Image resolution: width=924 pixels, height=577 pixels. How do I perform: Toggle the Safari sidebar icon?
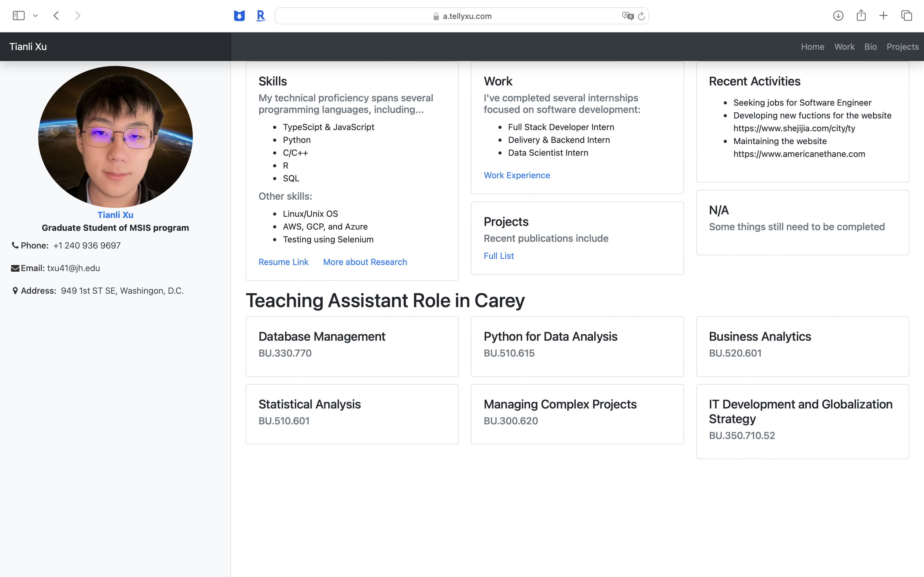18,16
